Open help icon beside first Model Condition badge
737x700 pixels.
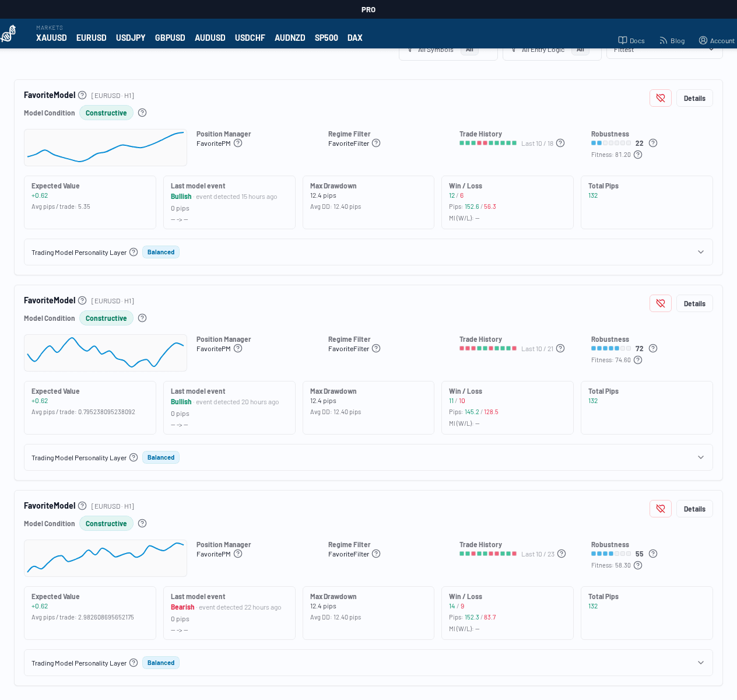142,113
